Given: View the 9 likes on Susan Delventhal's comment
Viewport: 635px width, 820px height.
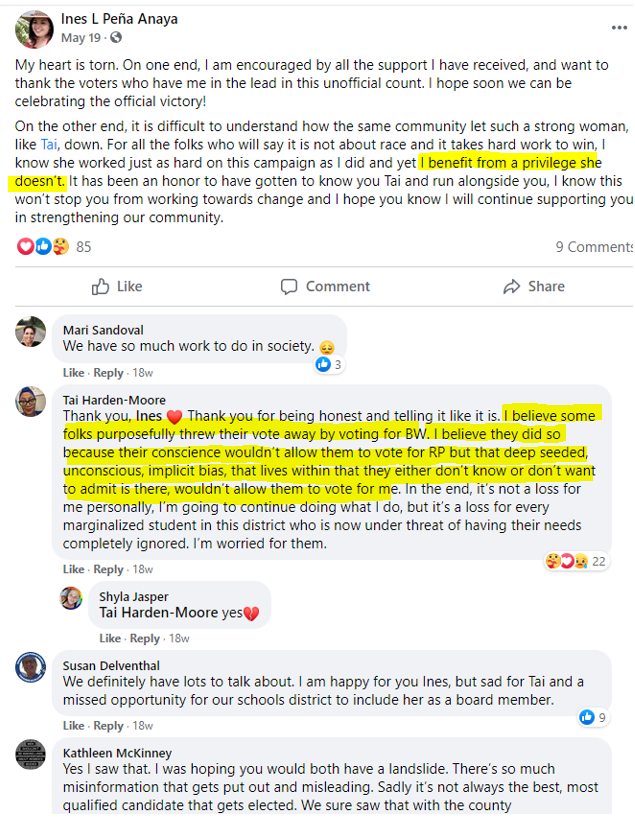Looking at the screenshot, I should point(593,718).
